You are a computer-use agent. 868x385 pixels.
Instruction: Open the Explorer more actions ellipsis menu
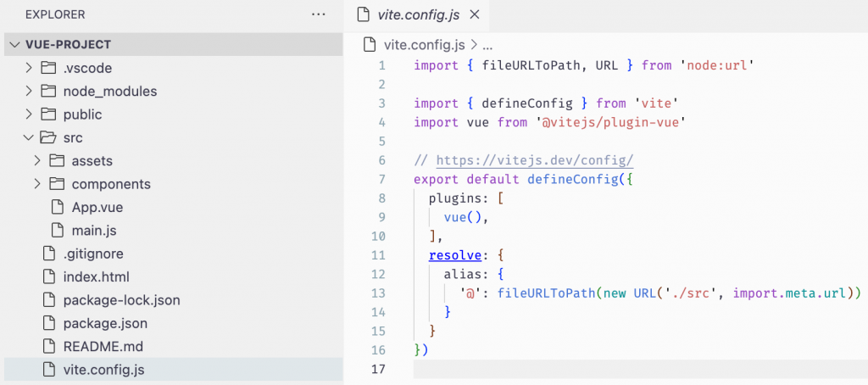[x=319, y=14]
